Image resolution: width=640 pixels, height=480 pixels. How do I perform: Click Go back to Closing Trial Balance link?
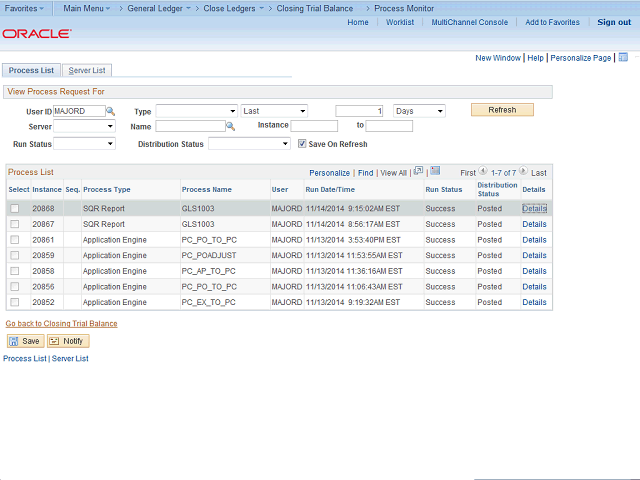[61, 324]
